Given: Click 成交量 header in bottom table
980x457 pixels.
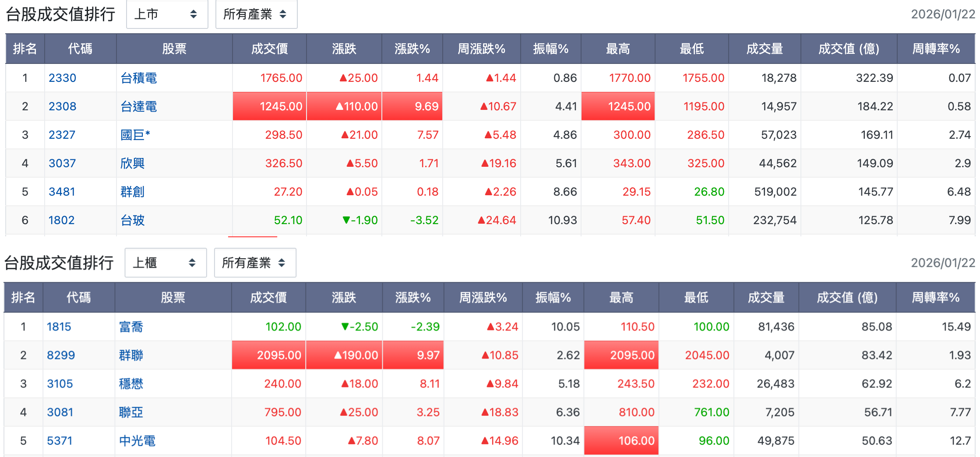Looking at the screenshot, I should pos(765,298).
